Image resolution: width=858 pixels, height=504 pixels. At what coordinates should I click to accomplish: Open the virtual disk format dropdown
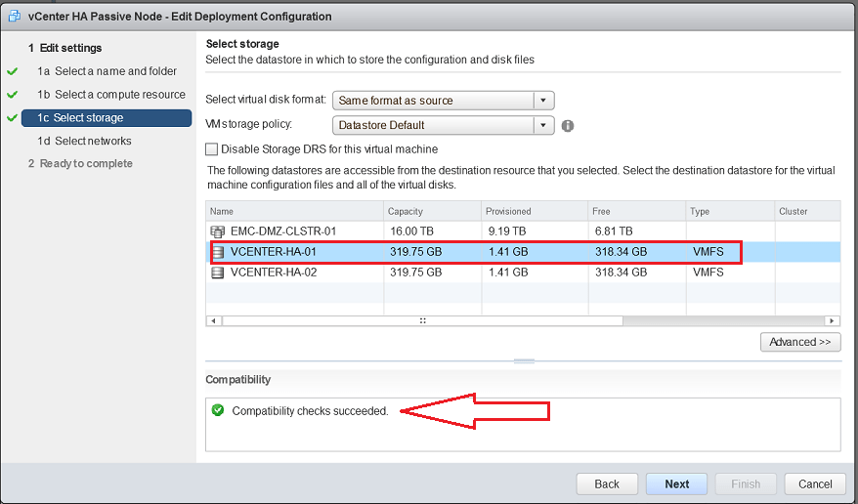click(x=543, y=101)
